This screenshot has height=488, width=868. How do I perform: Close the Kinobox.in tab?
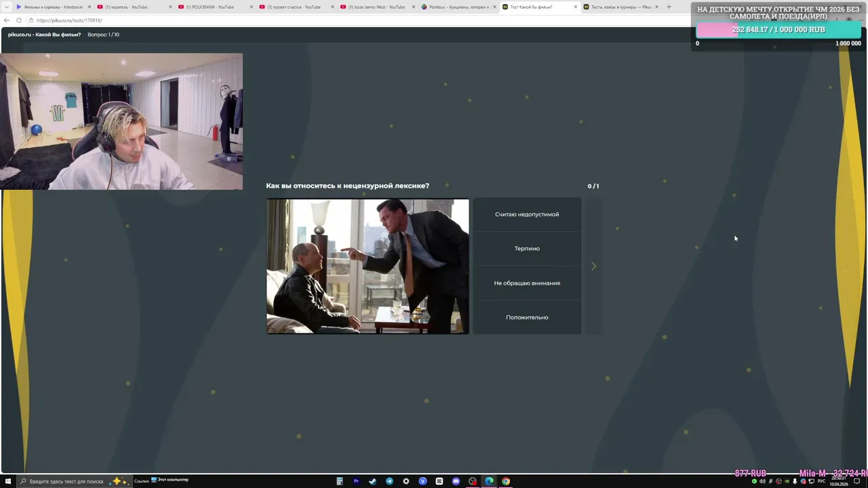pyautogui.click(x=89, y=7)
